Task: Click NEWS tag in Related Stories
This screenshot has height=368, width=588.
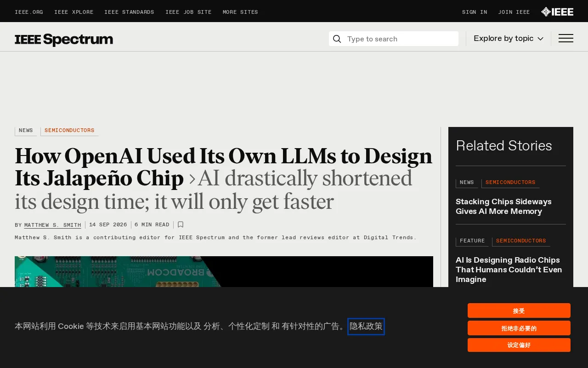Action: click(467, 183)
